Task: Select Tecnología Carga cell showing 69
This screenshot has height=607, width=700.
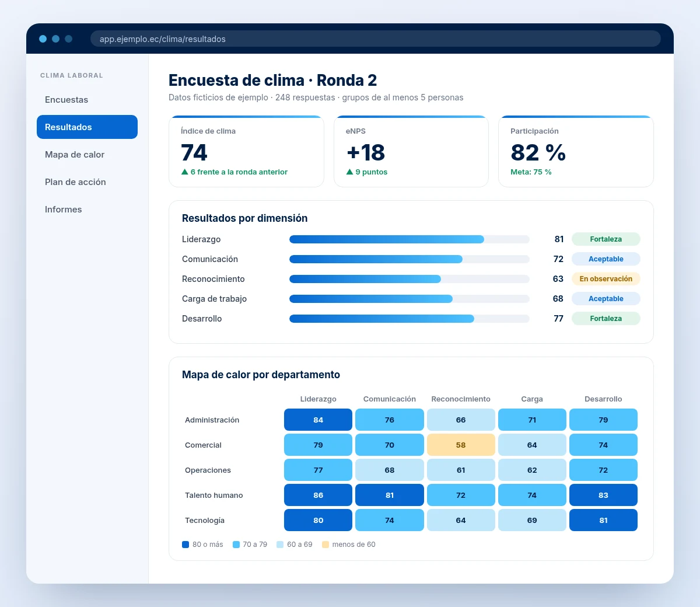Action: tap(532, 520)
